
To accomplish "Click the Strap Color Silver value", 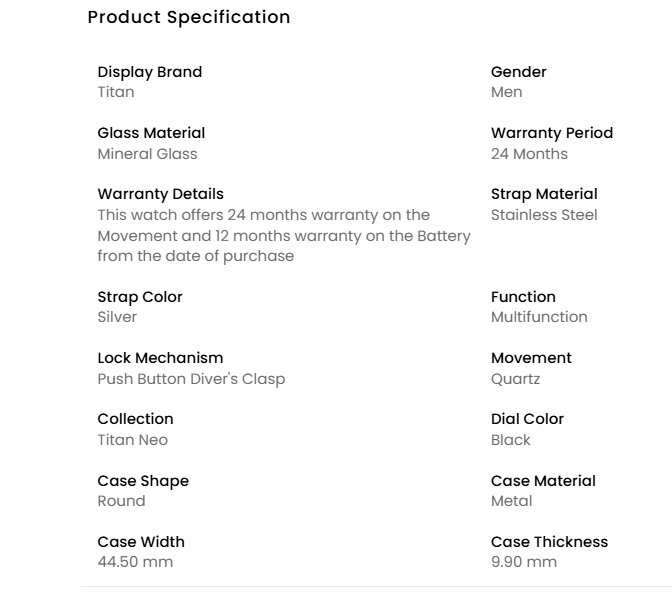I will pyautogui.click(x=117, y=317).
